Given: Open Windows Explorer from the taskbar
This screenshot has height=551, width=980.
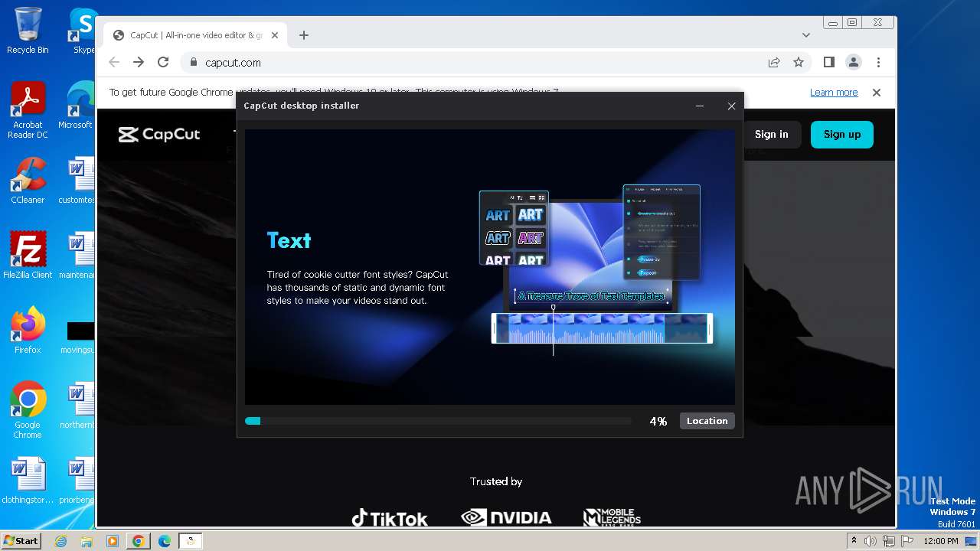Looking at the screenshot, I should [x=87, y=541].
